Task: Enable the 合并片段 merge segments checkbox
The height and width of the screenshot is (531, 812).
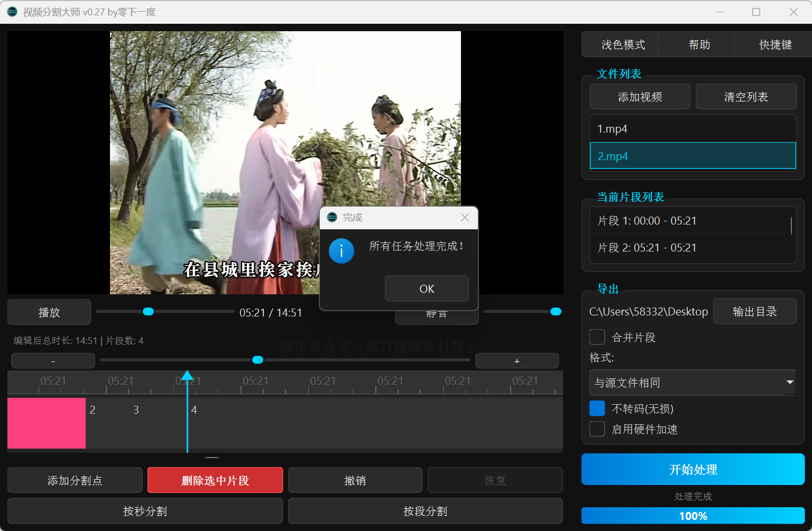Action: tap(597, 337)
